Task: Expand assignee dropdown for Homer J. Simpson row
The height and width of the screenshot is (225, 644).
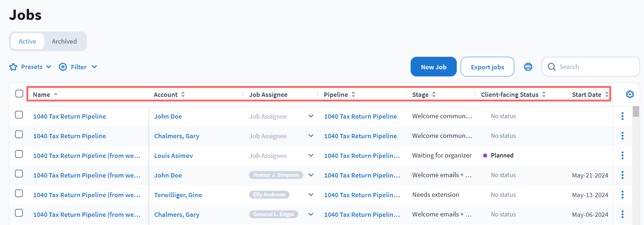Action: pyautogui.click(x=311, y=175)
